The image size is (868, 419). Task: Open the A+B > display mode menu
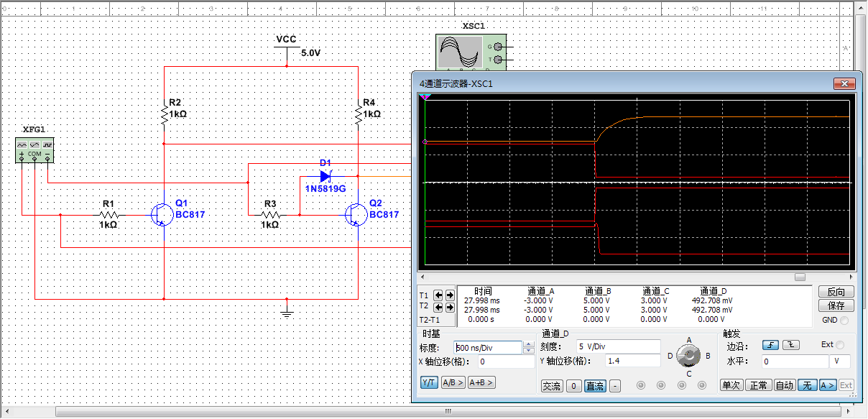coord(481,383)
